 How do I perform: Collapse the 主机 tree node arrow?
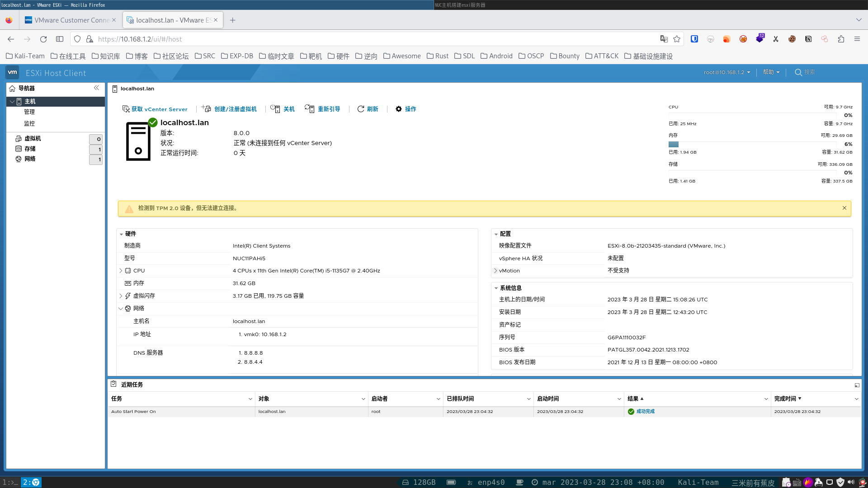point(12,102)
